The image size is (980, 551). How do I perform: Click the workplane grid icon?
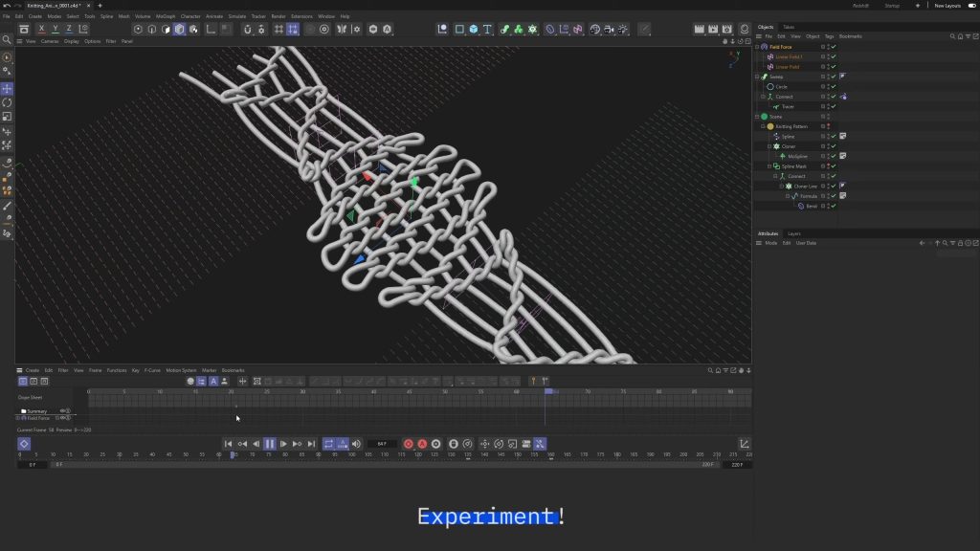[278, 29]
